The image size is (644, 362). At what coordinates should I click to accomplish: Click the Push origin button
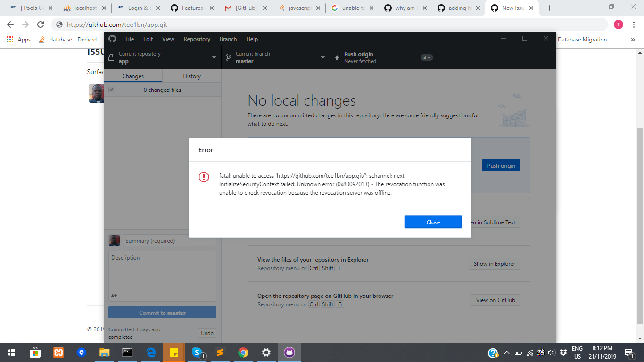[501, 165]
